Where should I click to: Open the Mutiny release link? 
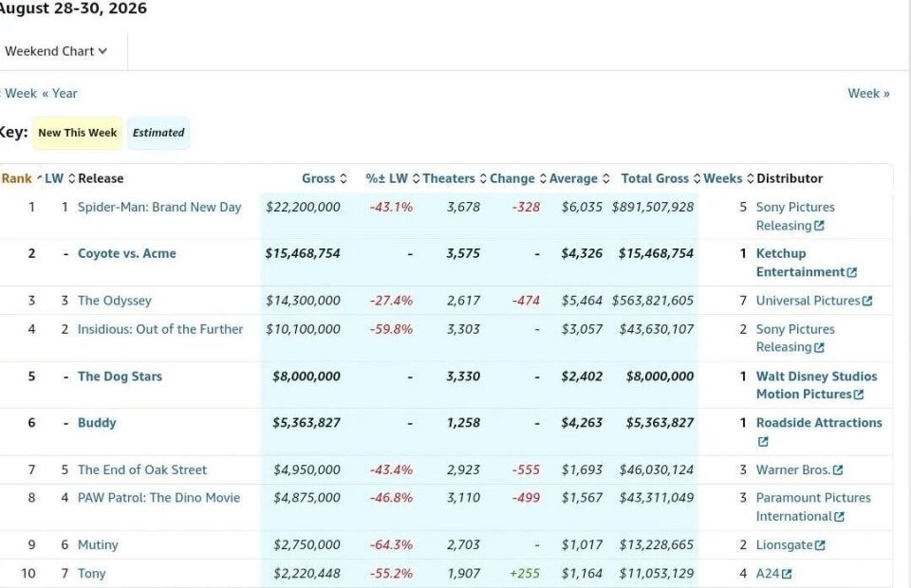click(x=98, y=544)
